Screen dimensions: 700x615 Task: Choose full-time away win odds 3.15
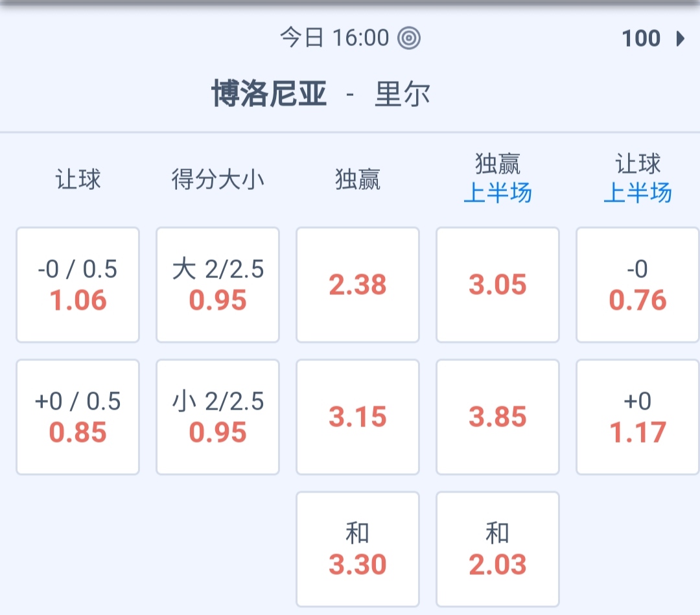pos(358,417)
